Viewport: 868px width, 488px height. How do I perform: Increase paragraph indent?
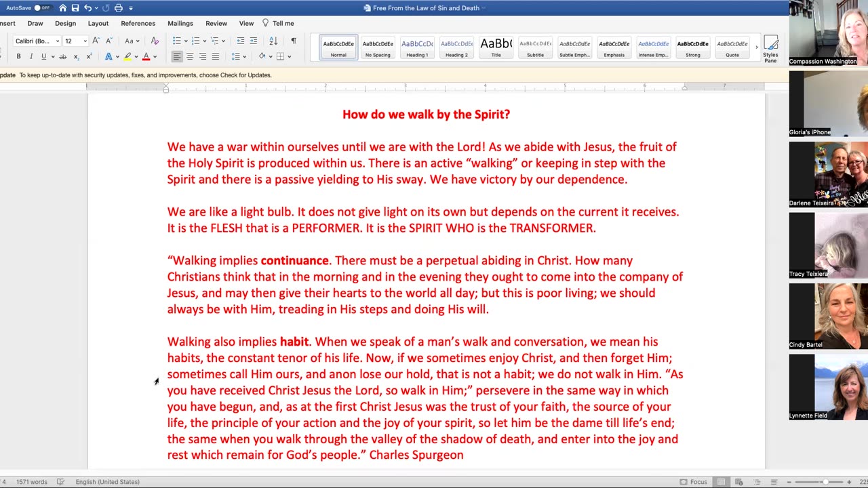254,41
